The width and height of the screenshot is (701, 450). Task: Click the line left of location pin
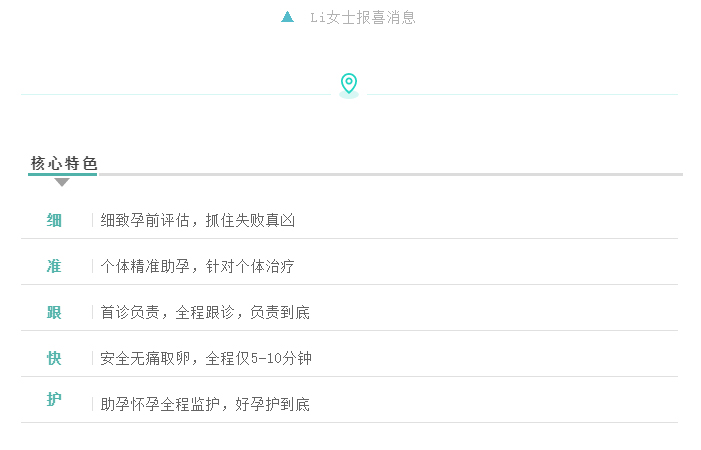tap(175, 94)
